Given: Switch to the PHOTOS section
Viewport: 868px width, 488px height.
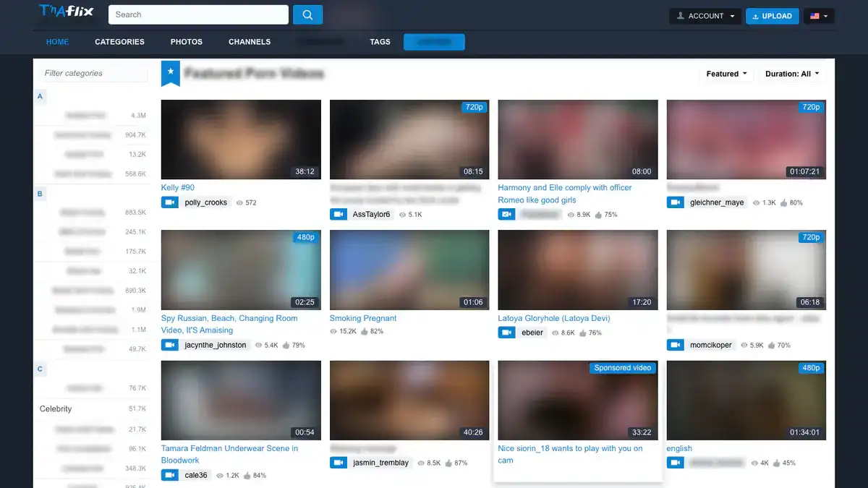Looking at the screenshot, I should point(187,42).
